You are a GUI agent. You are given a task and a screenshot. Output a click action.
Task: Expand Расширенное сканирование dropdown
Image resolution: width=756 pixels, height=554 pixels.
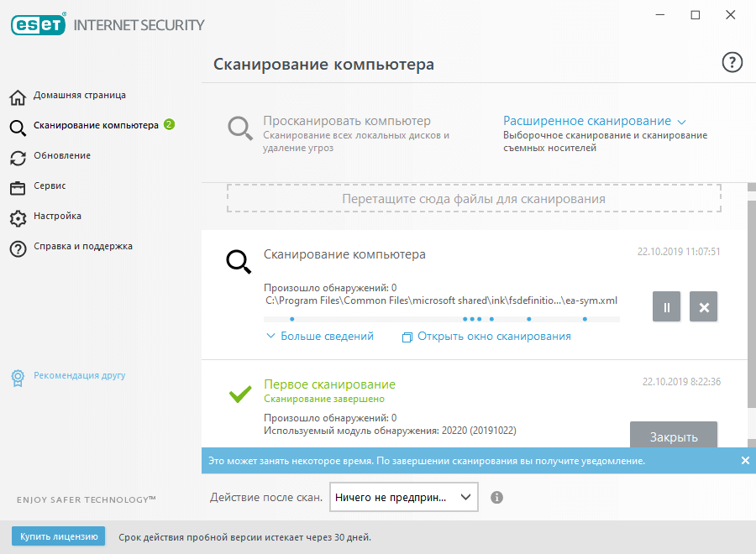587,121
